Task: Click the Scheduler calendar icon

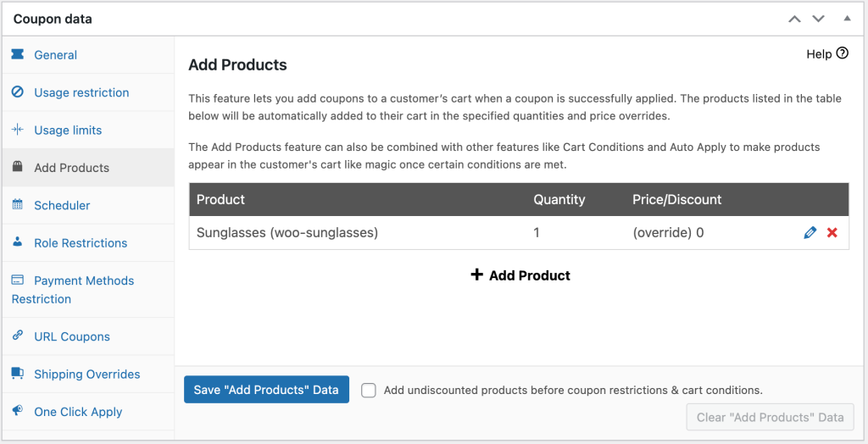Action: pyautogui.click(x=18, y=205)
